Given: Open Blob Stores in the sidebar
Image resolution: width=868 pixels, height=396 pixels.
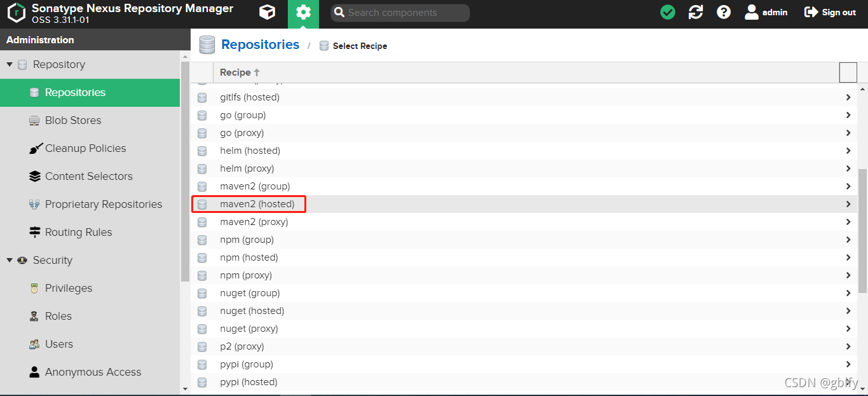Looking at the screenshot, I should click(x=90, y=121).
